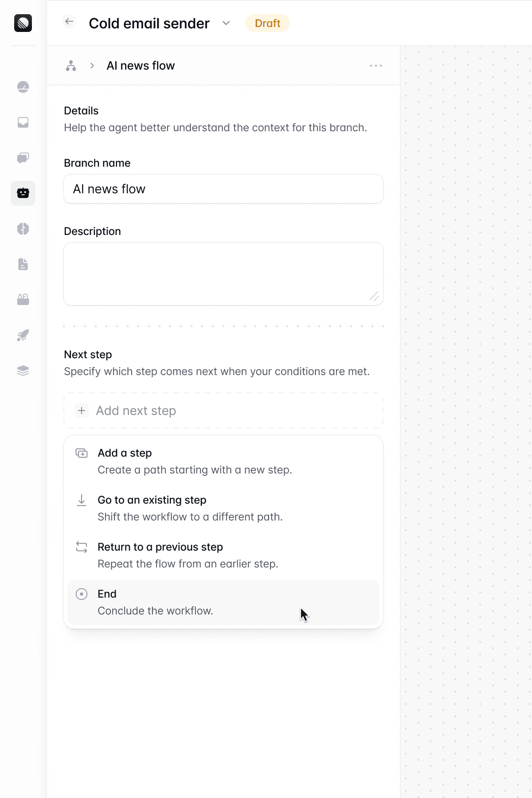Click the Add next step box

pyautogui.click(x=223, y=411)
